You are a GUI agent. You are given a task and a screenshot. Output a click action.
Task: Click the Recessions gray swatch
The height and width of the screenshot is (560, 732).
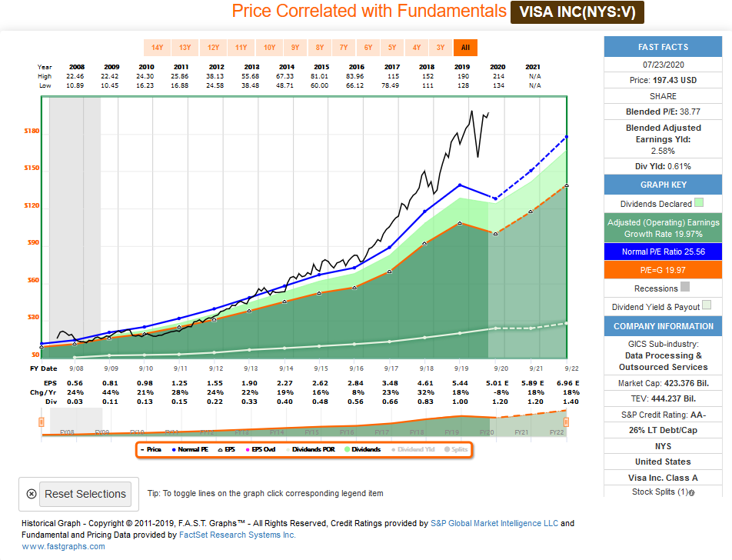point(685,287)
